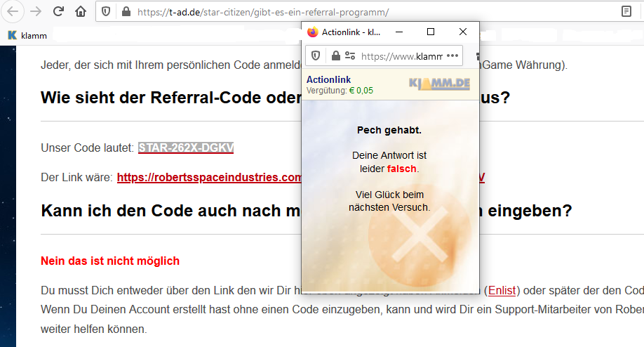Screen dimensions: 644x347
Task: Open the robertsspaceindustries.com referral link
Action: coord(209,178)
